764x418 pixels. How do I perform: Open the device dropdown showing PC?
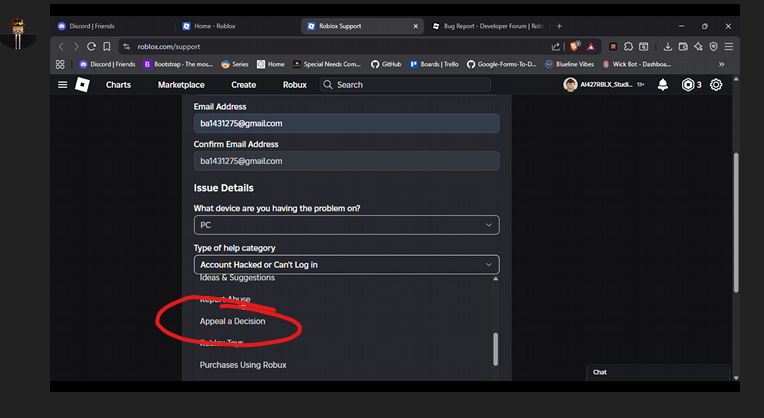pyautogui.click(x=346, y=225)
